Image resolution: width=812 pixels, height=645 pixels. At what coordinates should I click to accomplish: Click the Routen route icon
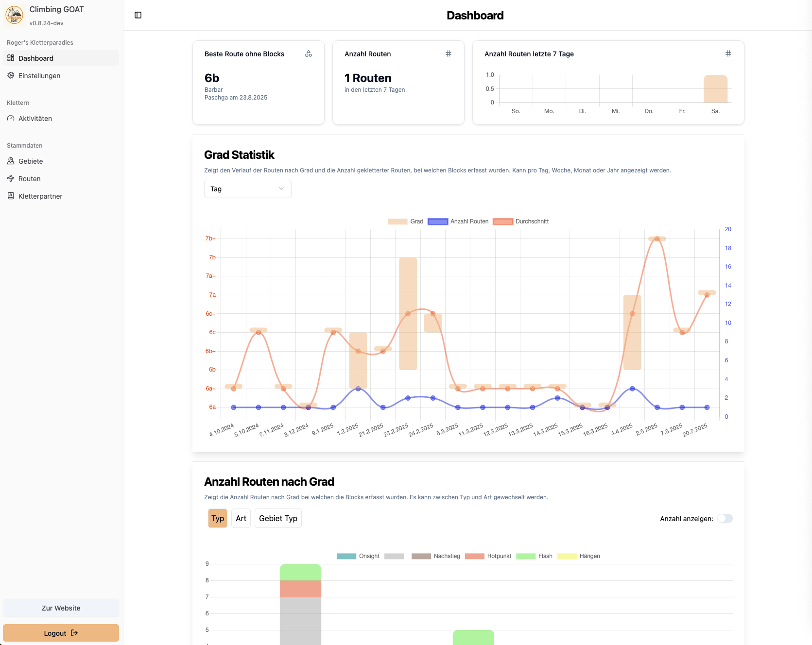[x=11, y=178]
